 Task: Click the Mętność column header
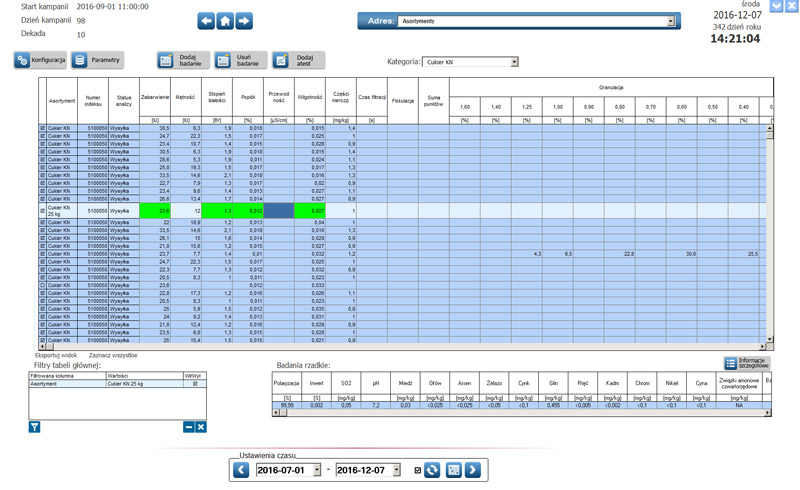[x=186, y=97]
